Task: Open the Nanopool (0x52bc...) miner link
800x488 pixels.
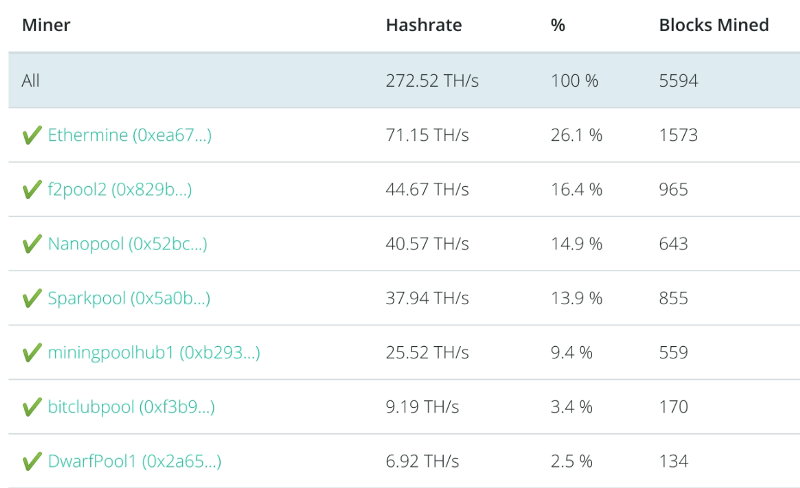Action: pyautogui.click(x=127, y=244)
